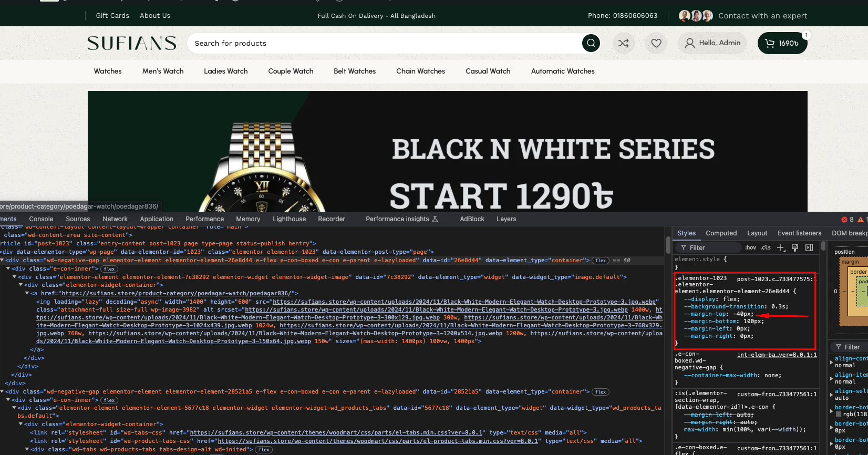This screenshot has width=868, height=455.
Task: Open the cart showing 1690৳
Action: pos(782,43)
